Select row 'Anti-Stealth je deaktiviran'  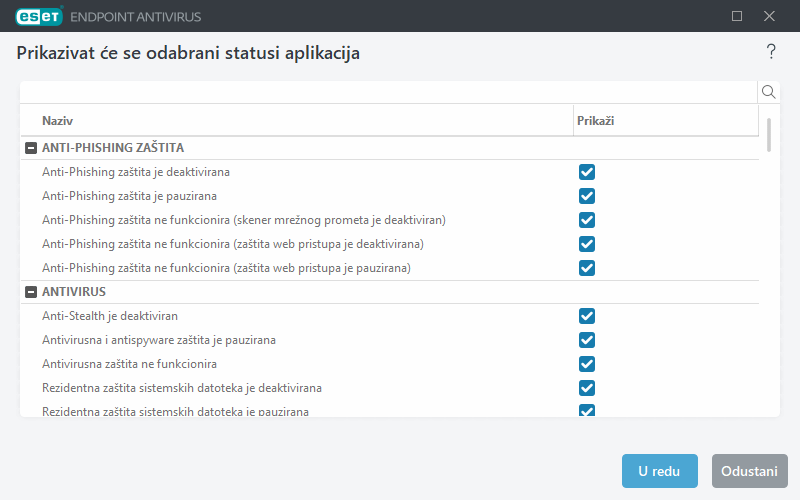(x=390, y=316)
